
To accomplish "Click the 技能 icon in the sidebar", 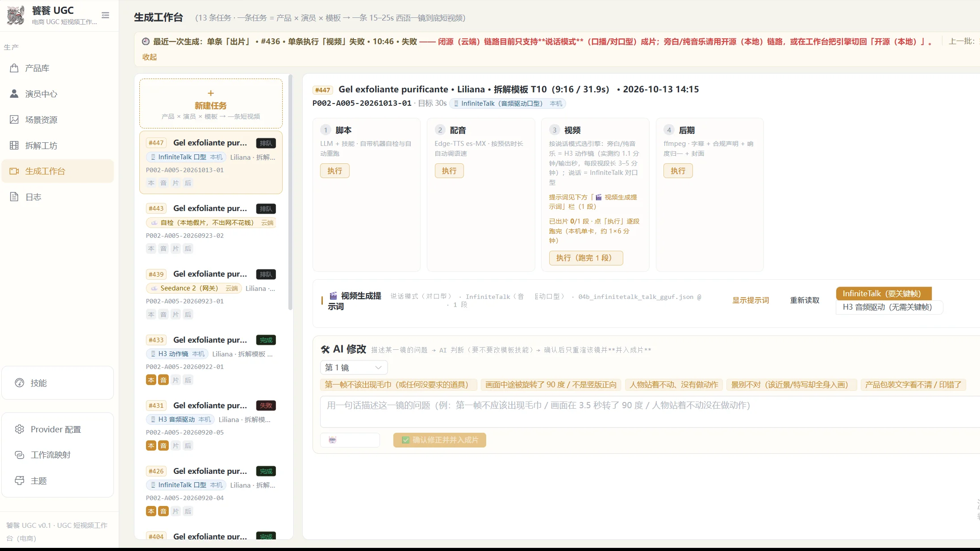I will 20,383.
